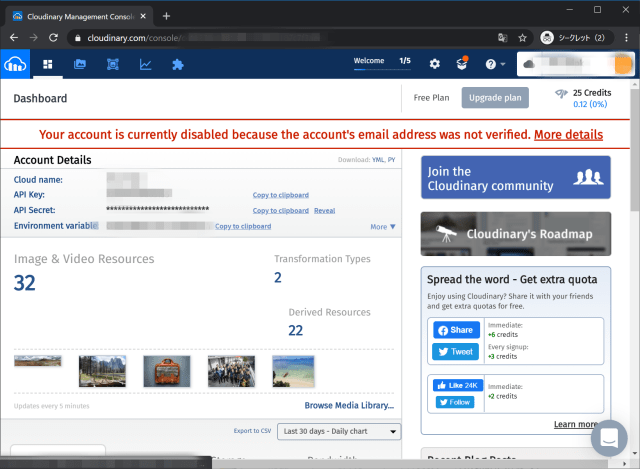640x469 pixels.
Task: Click the site lock icon
Action: click(78, 38)
